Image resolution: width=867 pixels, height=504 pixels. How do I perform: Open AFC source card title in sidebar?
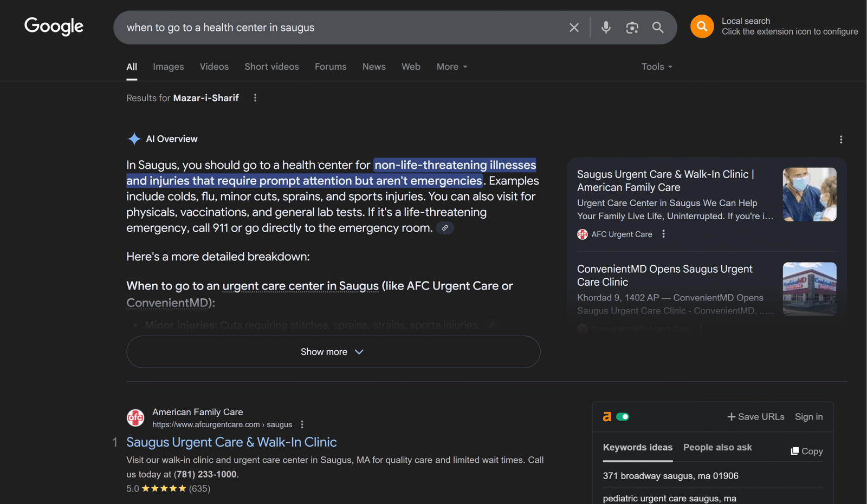(665, 181)
